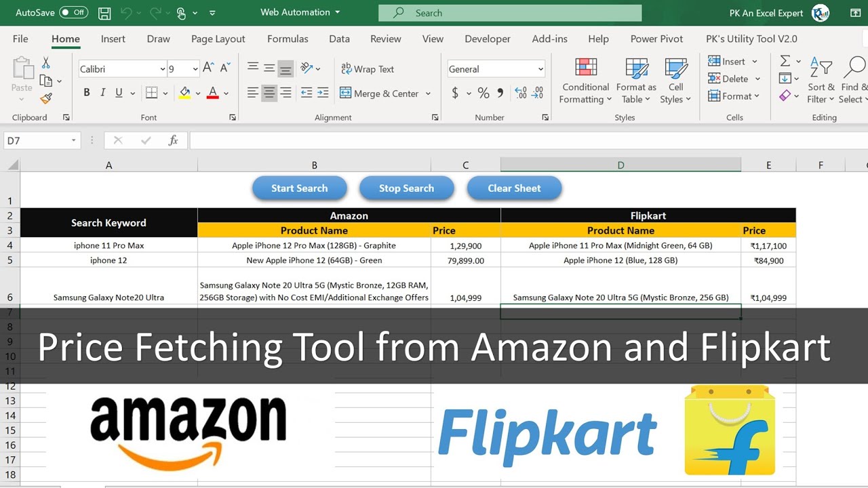
Task: Open Sort & Filter menu
Action: [x=821, y=81]
